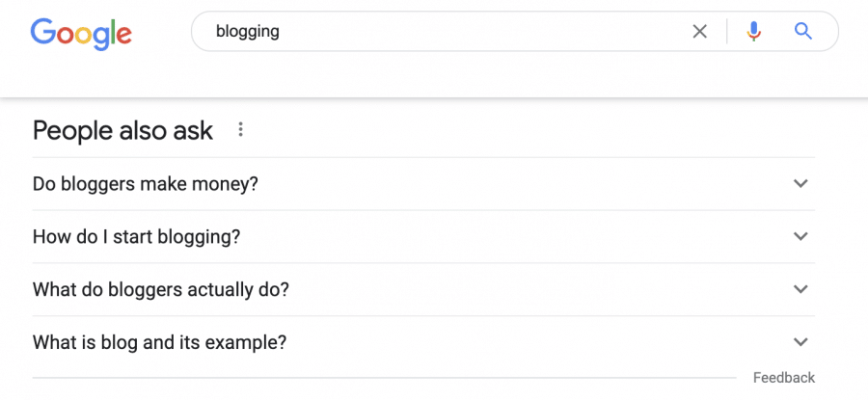Expand chevron for 'Do bloggers make money?'
868x400 pixels.
pos(800,183)
